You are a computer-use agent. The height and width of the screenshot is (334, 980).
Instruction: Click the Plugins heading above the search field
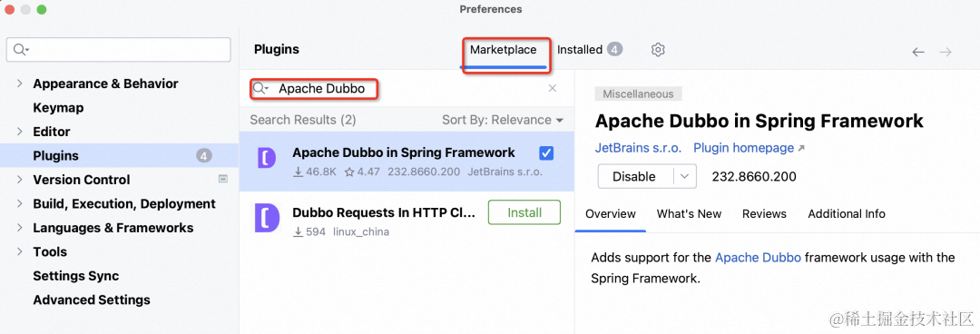[x=277, y=49]
